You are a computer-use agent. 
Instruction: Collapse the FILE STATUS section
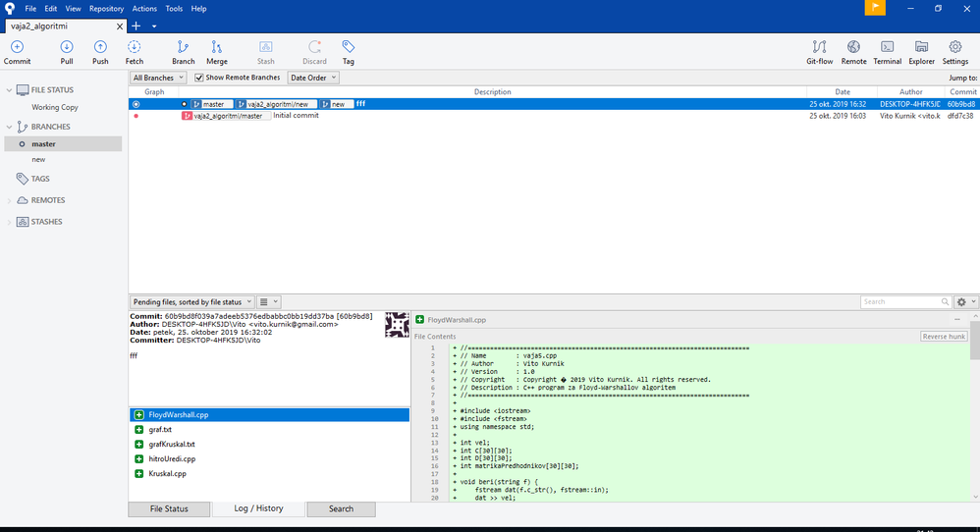[x=9, y=90]
